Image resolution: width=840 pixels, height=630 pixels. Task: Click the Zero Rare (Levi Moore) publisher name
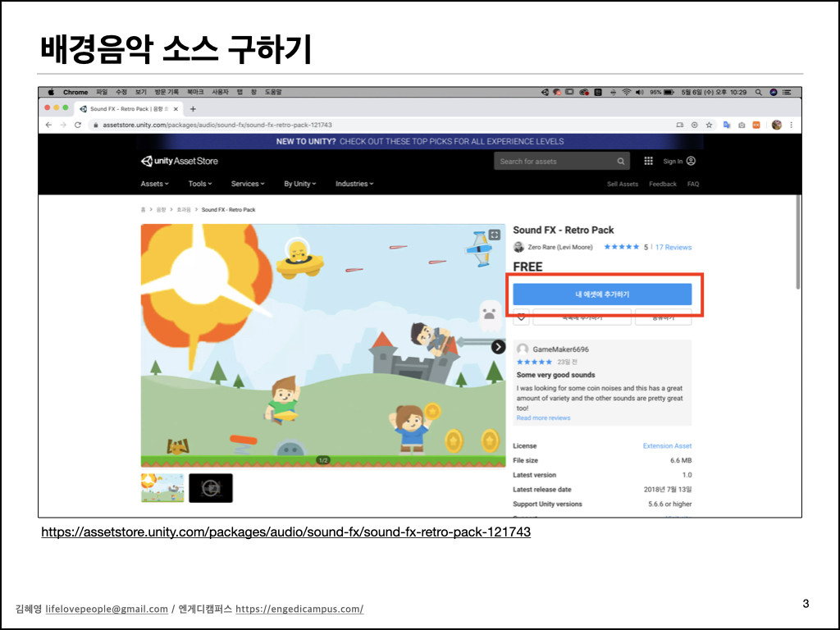[560, 247]
